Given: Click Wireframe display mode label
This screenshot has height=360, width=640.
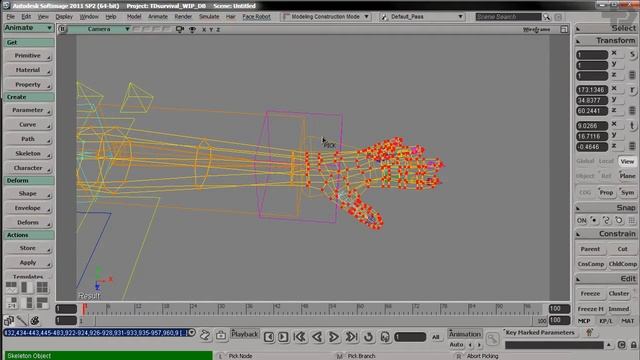Looking at the screenshot, I should point(536,30).
